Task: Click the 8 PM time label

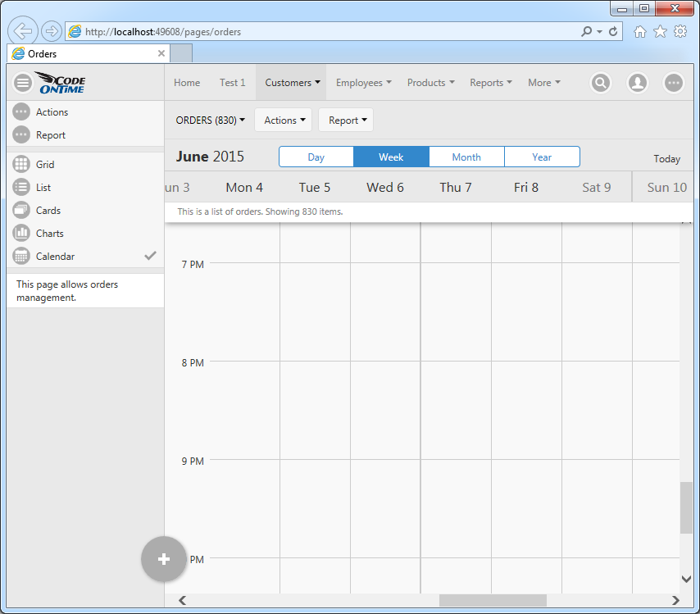Action: coord(193,362)
